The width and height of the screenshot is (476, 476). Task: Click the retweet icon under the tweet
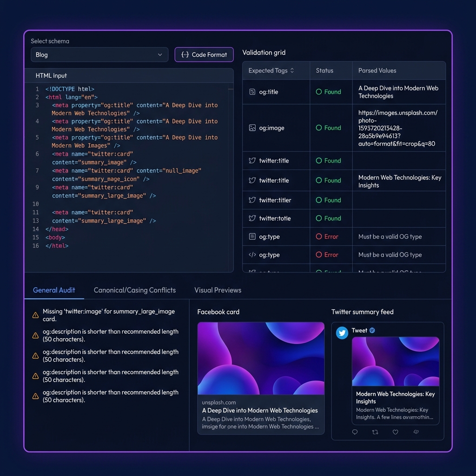pos(375,432)
